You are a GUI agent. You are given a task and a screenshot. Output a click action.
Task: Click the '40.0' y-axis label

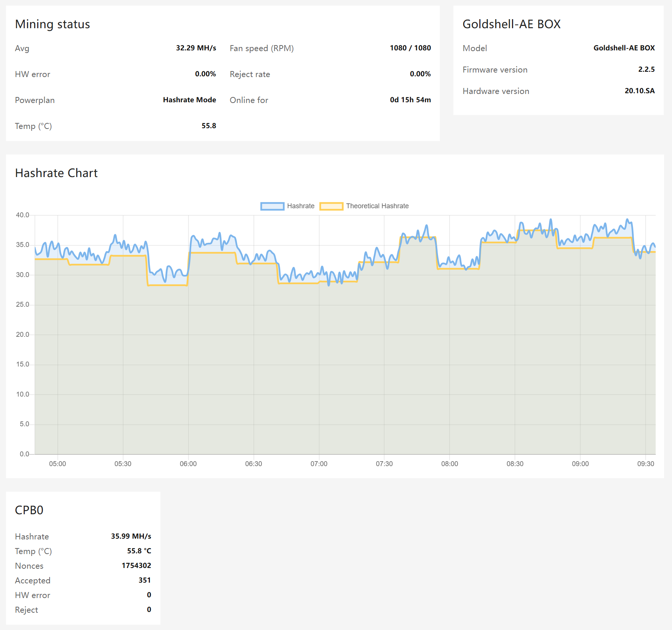(x=23, y=215)
